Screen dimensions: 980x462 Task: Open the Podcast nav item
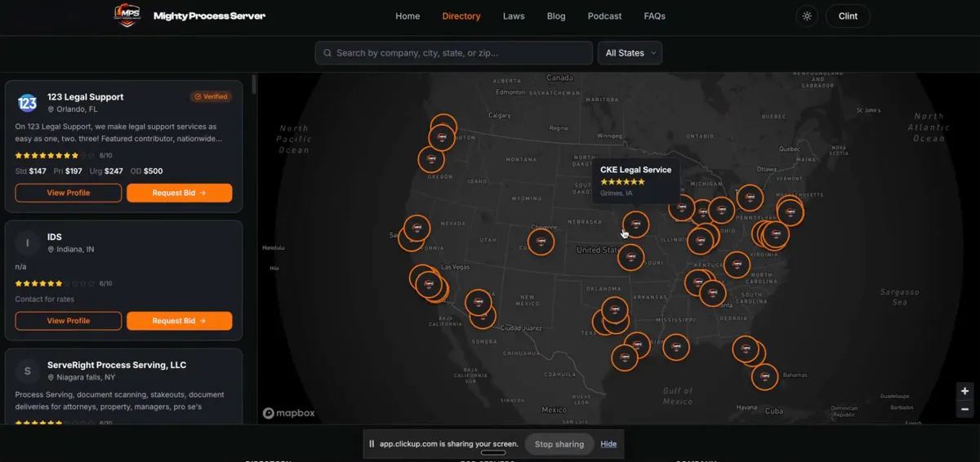[604, 16]
